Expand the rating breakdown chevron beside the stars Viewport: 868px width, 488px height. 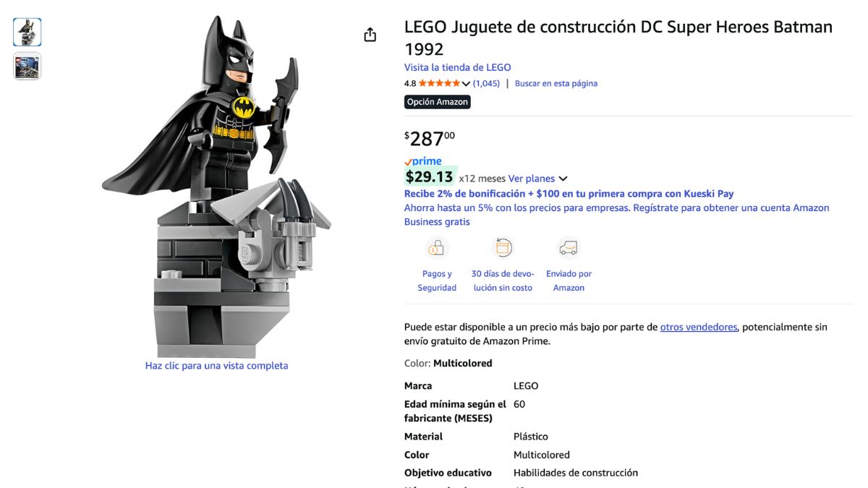466,84
